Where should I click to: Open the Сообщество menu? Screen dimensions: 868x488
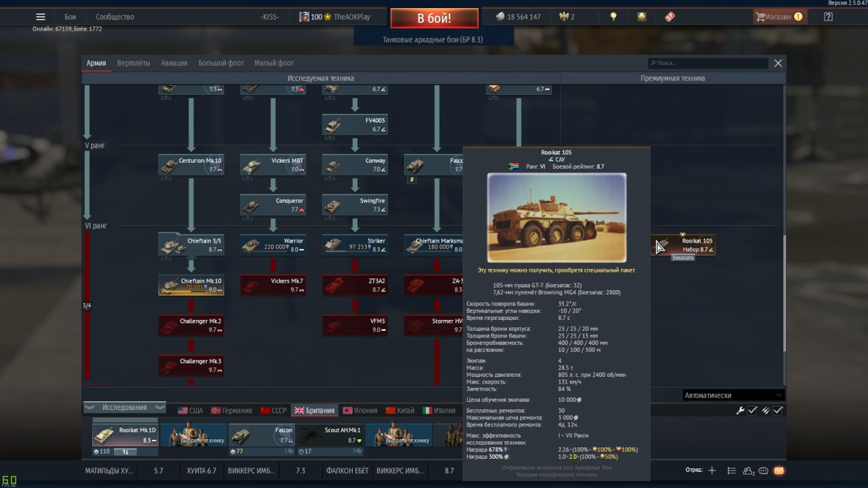click(115, 17)
